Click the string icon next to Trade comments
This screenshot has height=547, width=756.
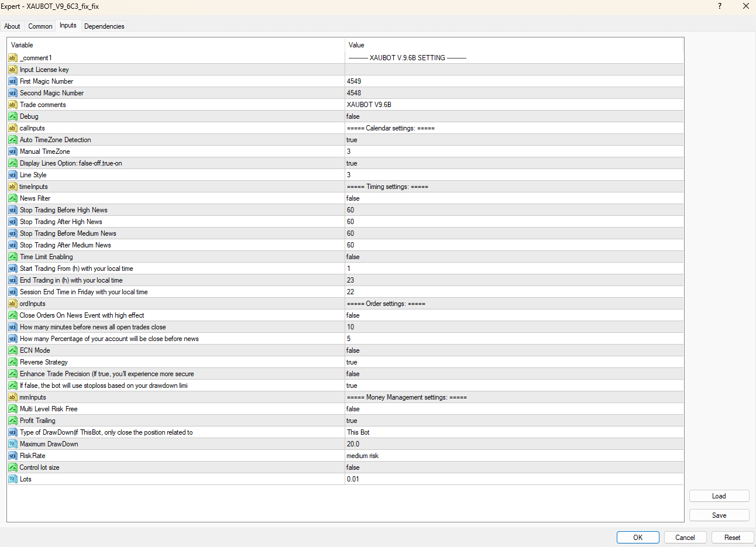[x=12, y=105]
